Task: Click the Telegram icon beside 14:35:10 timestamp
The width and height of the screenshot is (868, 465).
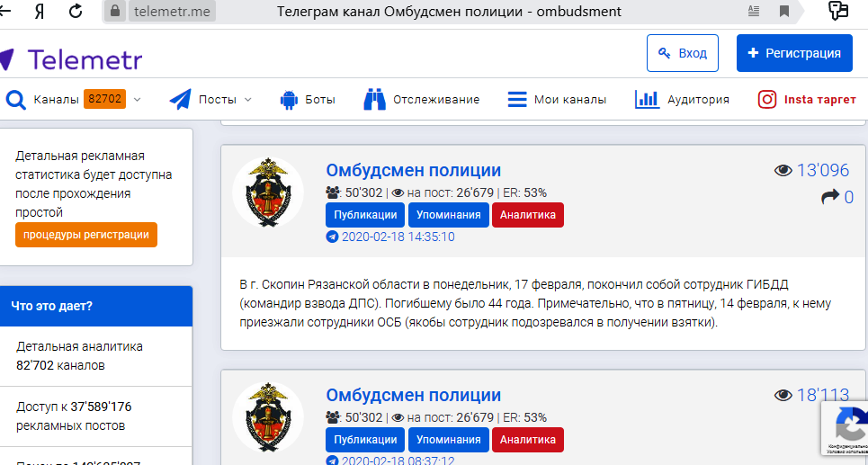Action: pos(332,237)
